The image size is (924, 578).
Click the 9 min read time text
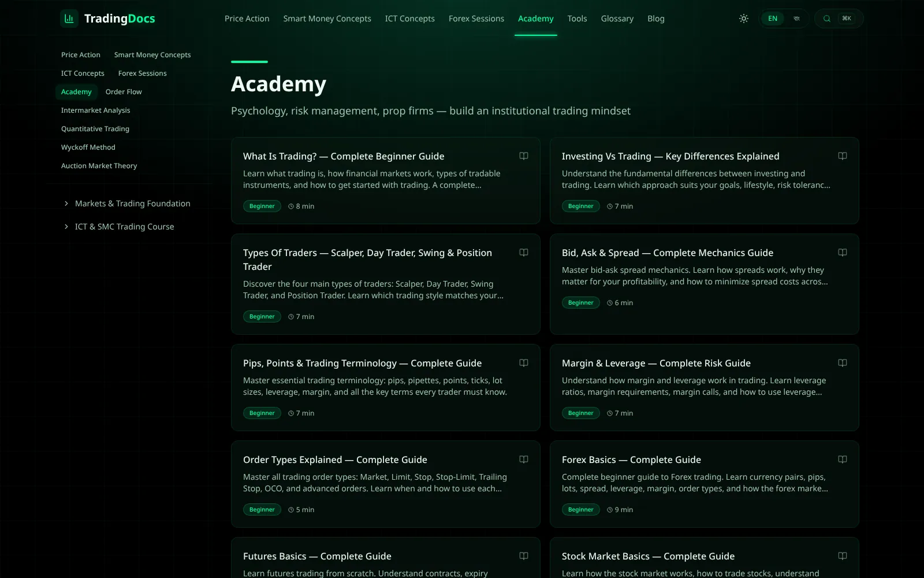[x=624, y=510]
